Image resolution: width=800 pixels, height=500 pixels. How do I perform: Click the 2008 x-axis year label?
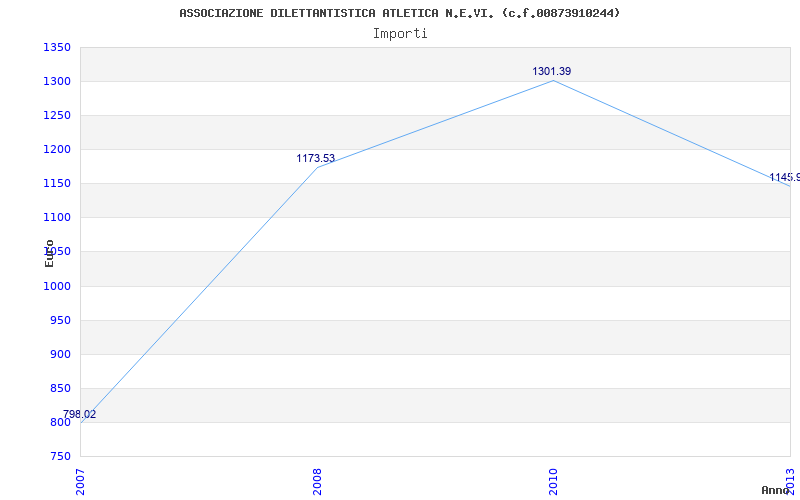click(x=317, y=482)
